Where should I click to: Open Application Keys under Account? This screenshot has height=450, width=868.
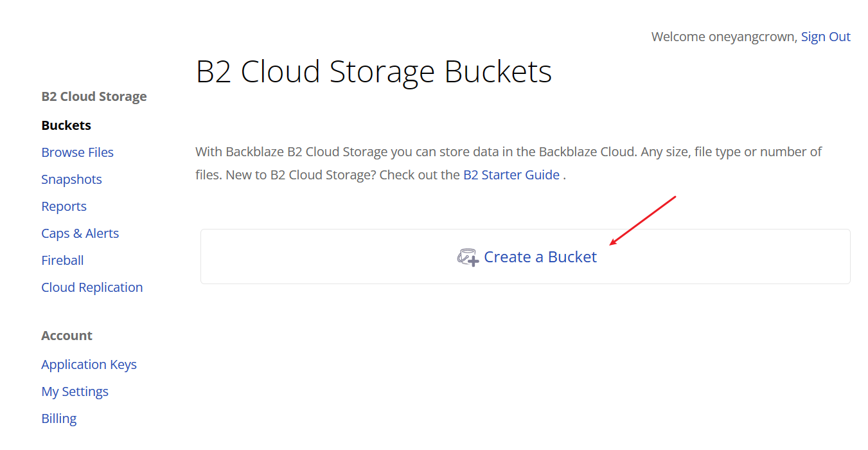click(89, 364)
